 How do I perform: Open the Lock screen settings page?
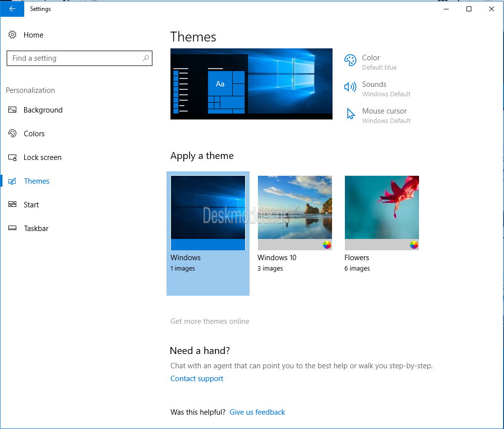tap(42, 157)
